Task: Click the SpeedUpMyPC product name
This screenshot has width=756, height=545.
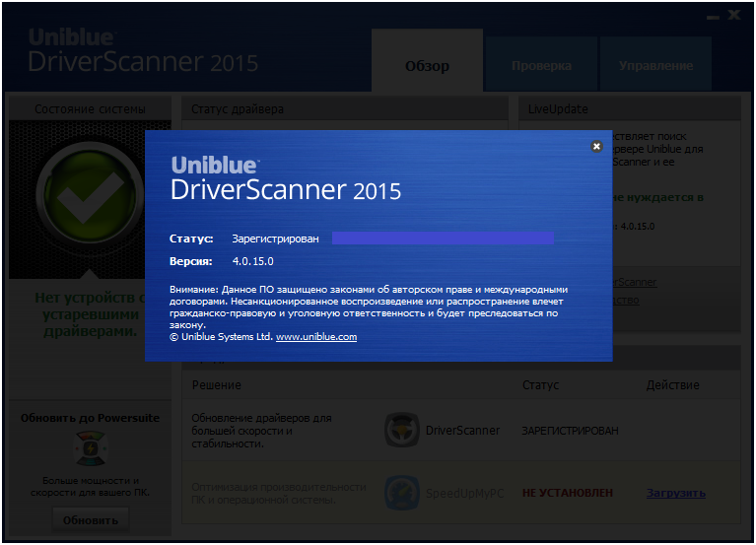Action: tap(465, 494)
